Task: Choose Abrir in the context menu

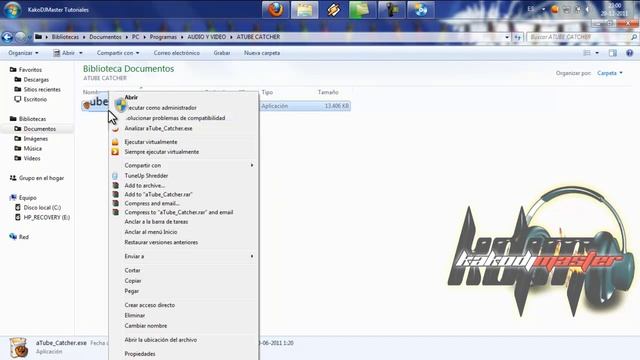Action: tap(131, 97)
